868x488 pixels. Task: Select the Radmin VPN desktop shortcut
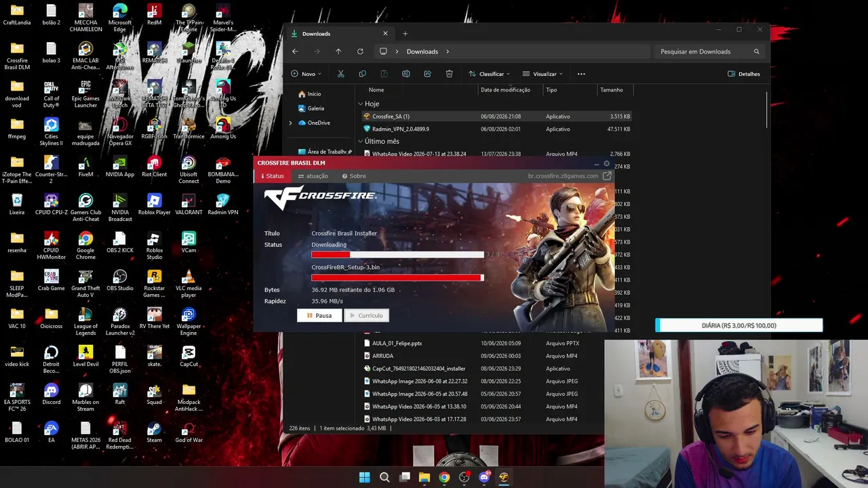[x=223, y=205]
